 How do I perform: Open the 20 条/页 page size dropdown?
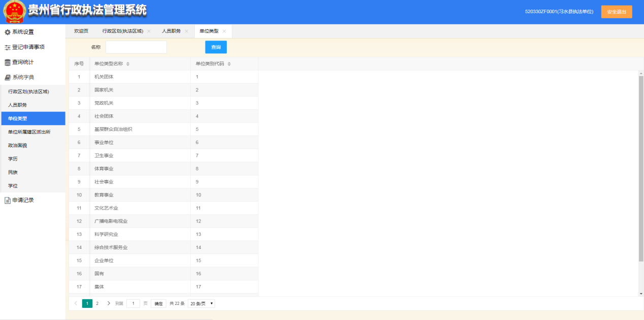pos(201,303)
